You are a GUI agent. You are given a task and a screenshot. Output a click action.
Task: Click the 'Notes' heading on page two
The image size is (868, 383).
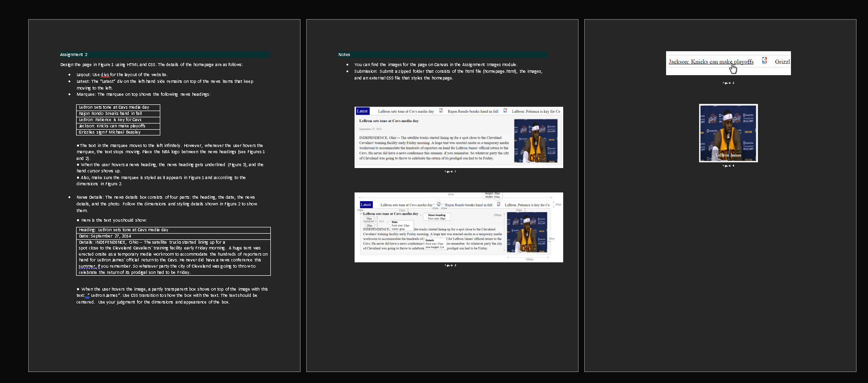pyautogui.click(x=344, y=55)
